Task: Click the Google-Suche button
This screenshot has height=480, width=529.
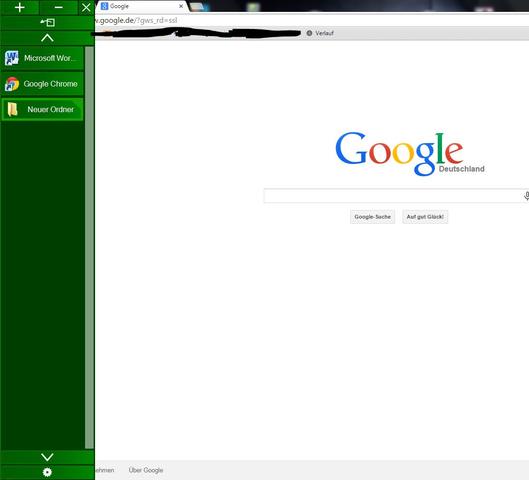Action: point(372,217)
